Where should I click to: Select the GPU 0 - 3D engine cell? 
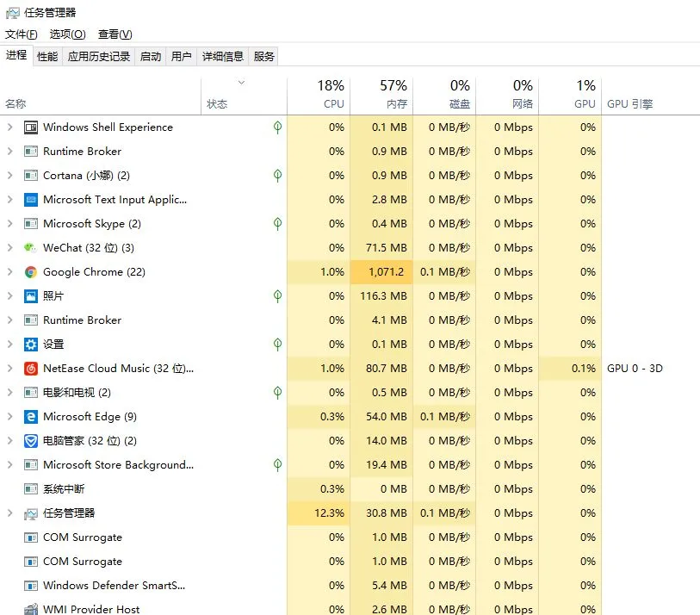click(635, 369)
